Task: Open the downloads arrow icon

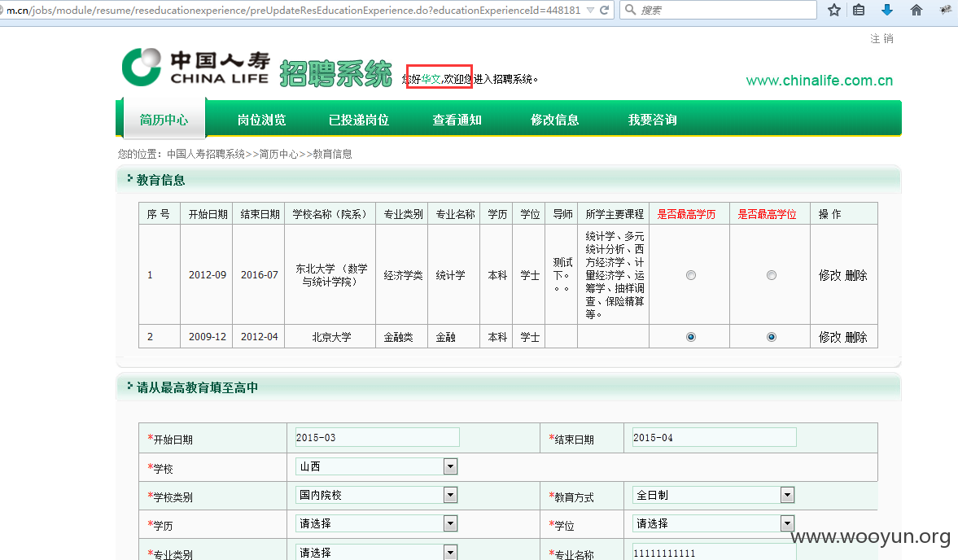Action: [887, 10]
